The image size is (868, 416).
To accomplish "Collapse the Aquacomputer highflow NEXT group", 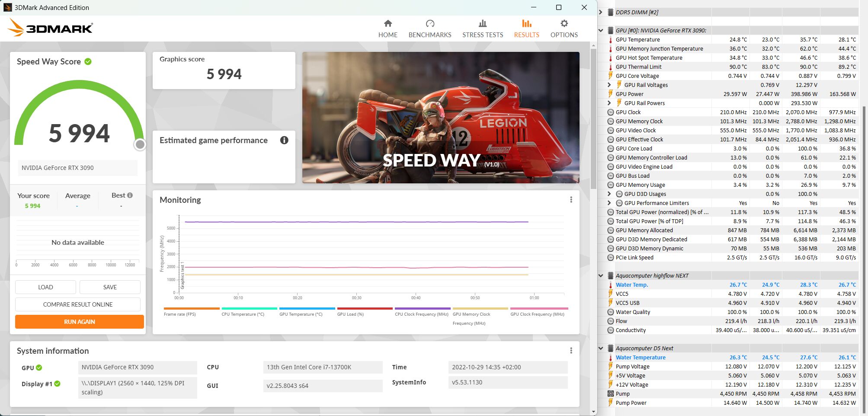I will click(601, 275).
